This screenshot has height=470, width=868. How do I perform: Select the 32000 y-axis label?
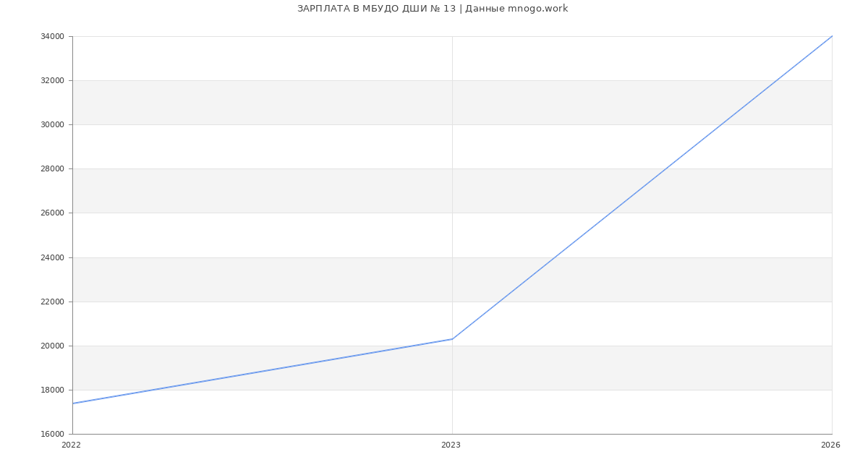[x=52, y=81]
